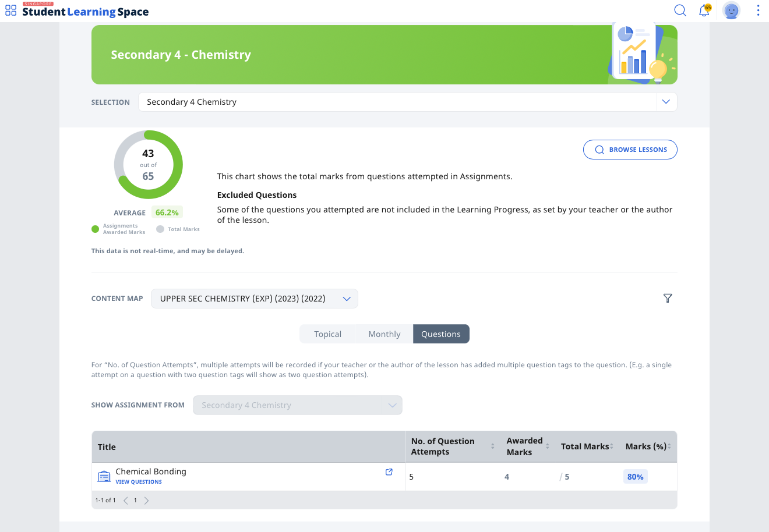Open the vertical three-dot menu
Image resolution: width=769 pixels, height=532 pixels.
tap(758, 10)
